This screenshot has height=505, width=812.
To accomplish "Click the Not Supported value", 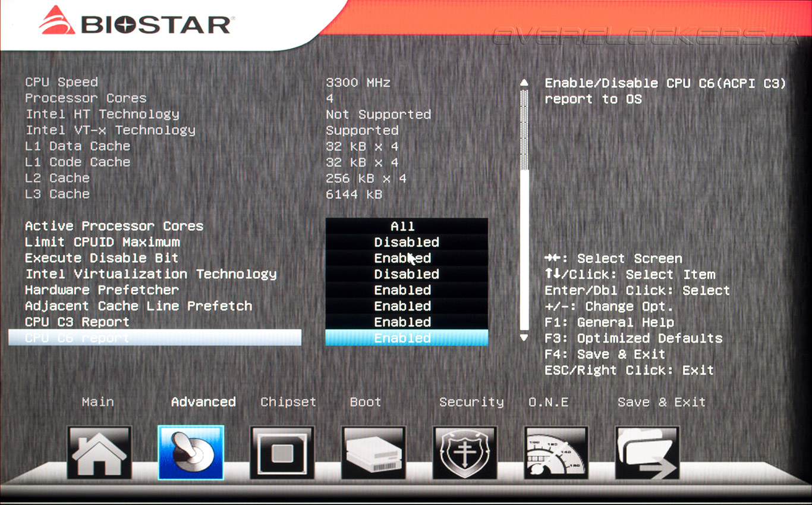I will 378,114.
